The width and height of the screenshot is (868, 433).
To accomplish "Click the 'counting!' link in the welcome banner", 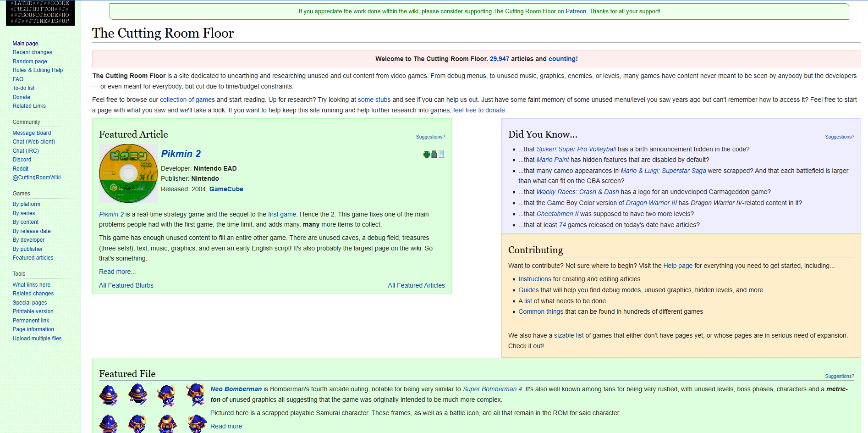I will click(563, 59).
